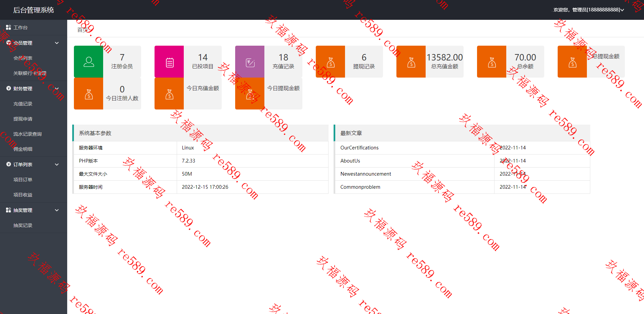Click the 今日充值金额 label
Screen dimensions: 644x314
(203, 88)
